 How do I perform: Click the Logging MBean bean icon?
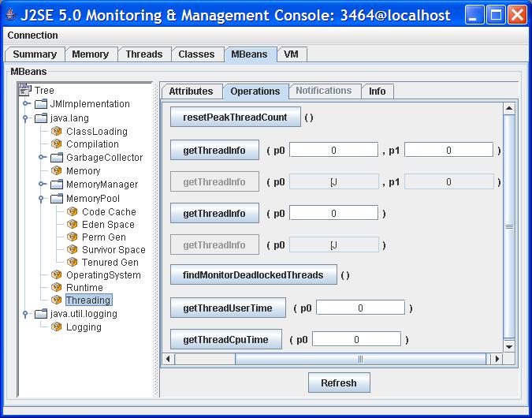click(57, 327)
